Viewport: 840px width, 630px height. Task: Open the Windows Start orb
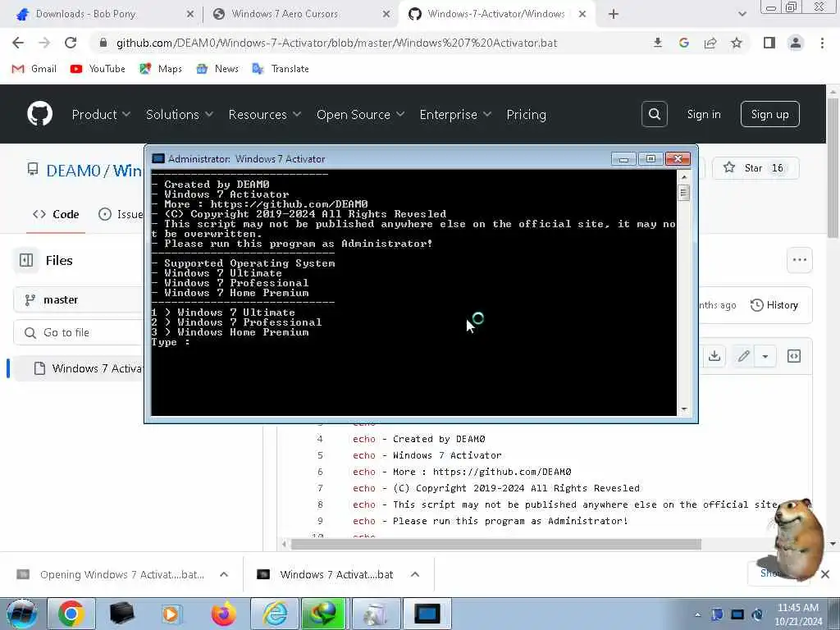pyautogui.click(x=21, y=614)
